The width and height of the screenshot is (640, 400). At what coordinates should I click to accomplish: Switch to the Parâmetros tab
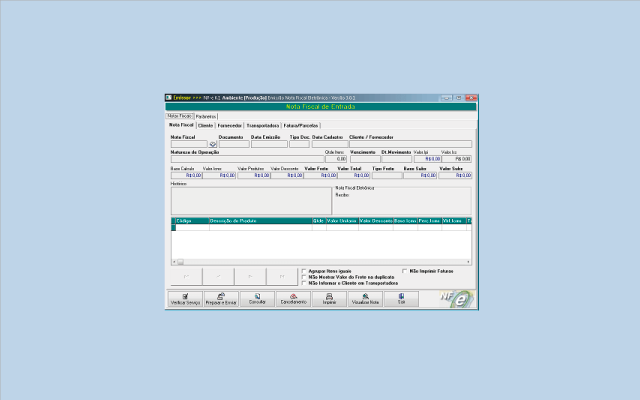pyautogui.click(x=206, y=116)
